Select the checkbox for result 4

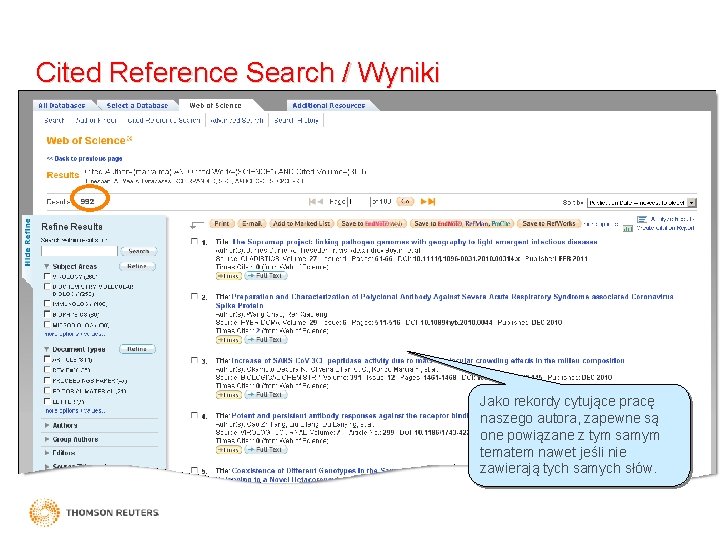pos(194,416)
